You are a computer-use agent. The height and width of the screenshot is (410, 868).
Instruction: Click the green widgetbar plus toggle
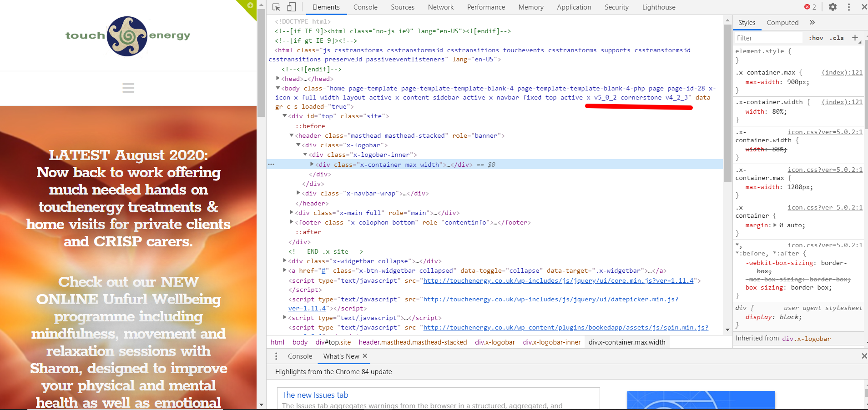pyautogui.click(x=250, y=5)
